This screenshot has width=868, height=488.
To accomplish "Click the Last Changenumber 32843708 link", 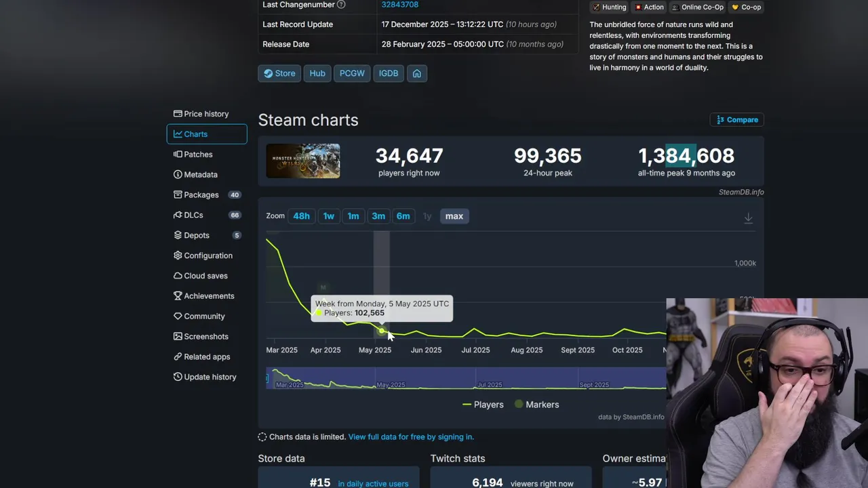I will click(x=399, y=5).
